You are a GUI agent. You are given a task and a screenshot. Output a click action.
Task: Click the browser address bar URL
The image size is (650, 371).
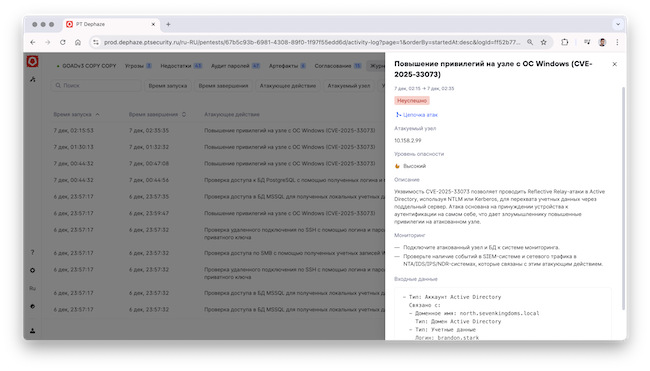coord(312,42)
